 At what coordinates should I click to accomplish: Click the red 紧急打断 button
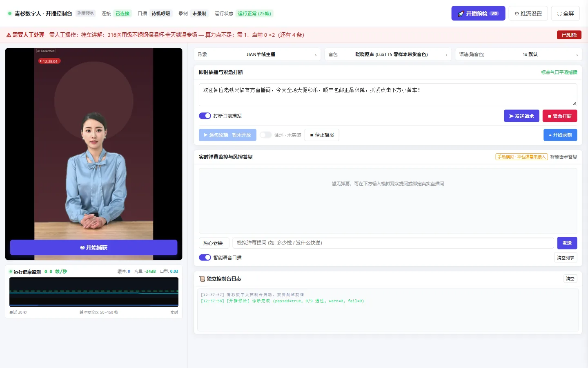(560, 116)
